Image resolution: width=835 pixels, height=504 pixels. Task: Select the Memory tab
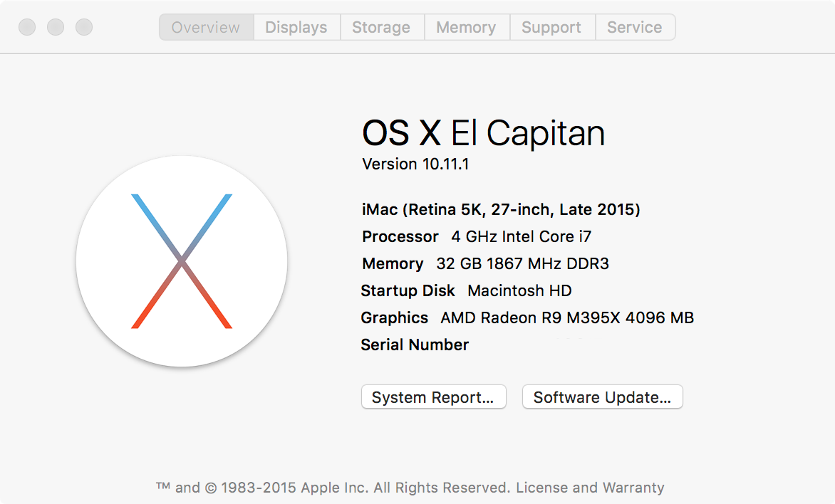[x=466, y=28]
